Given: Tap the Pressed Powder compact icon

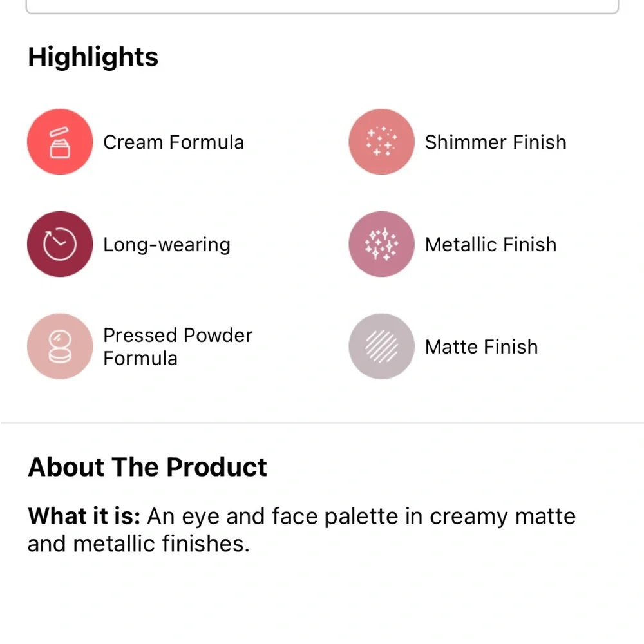Looking at the screenshot, I should (59, 346).
